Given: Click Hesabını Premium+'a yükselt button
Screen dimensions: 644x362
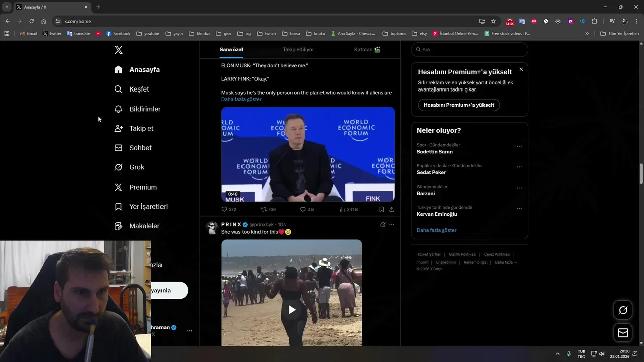Looking at the screenshot, I should click(x=459, y=105).
